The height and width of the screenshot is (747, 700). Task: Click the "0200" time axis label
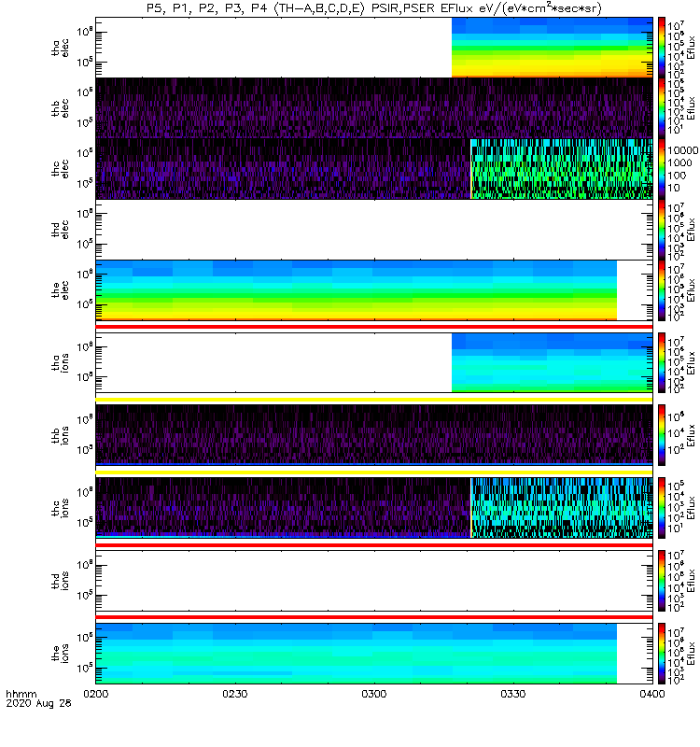(96, 694)
